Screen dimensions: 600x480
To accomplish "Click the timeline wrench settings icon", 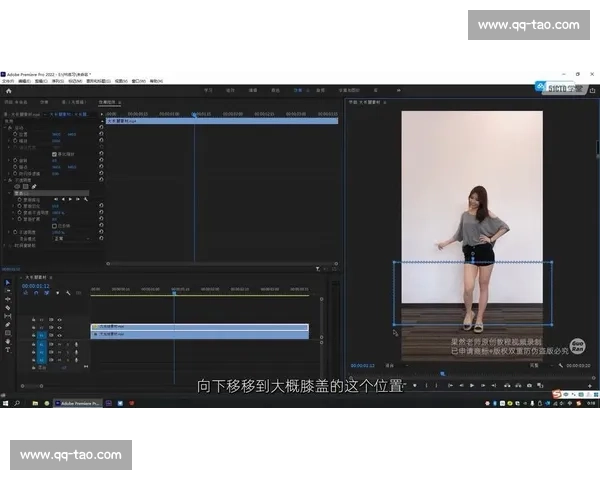I will [x=68, y=293].
